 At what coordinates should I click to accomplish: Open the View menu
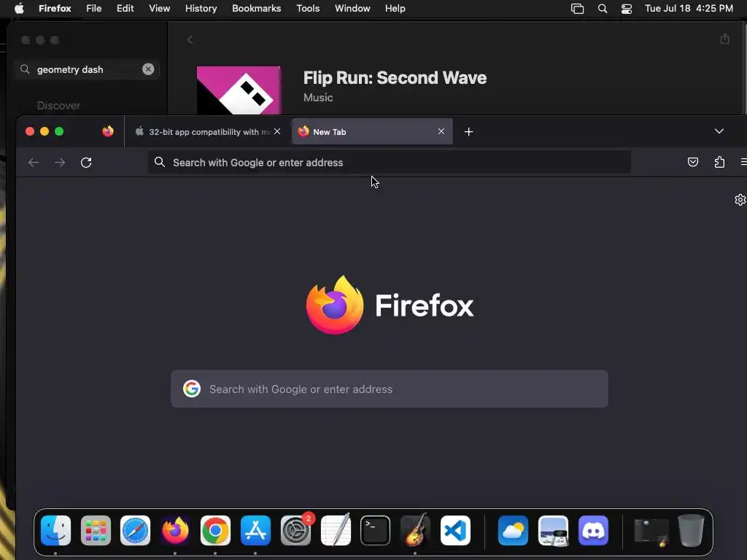point(160,9)
